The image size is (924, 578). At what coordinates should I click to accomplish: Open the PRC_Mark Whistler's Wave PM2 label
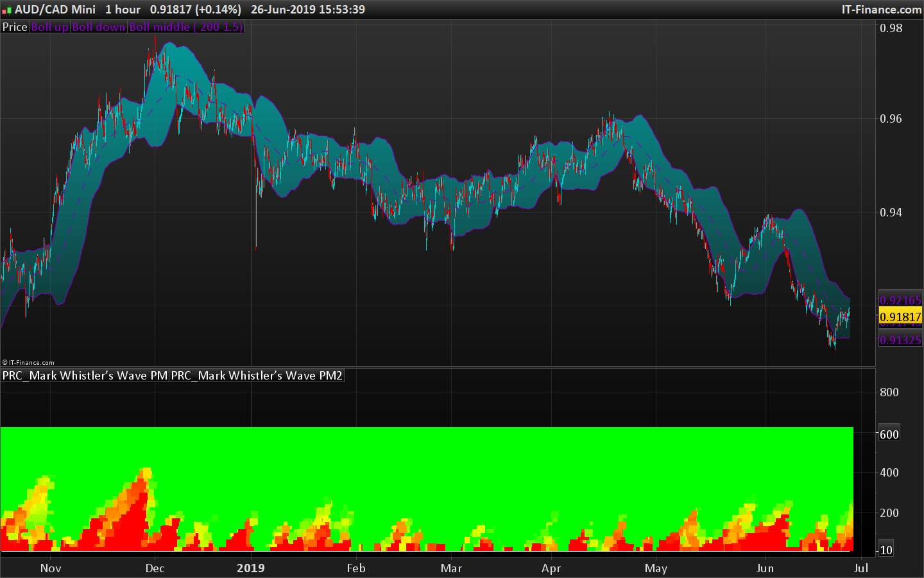(257, 376)
